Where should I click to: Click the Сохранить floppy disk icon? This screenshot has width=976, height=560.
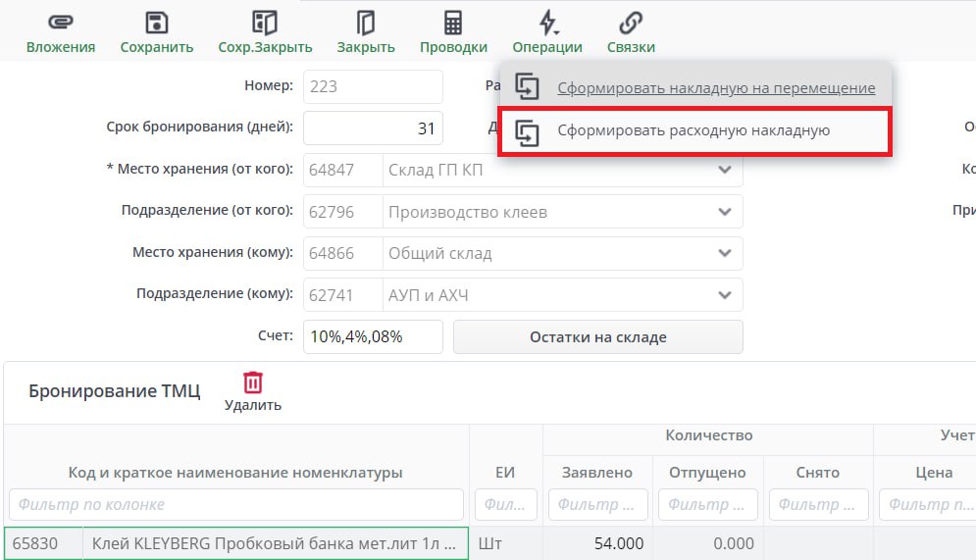pos(157,24)
